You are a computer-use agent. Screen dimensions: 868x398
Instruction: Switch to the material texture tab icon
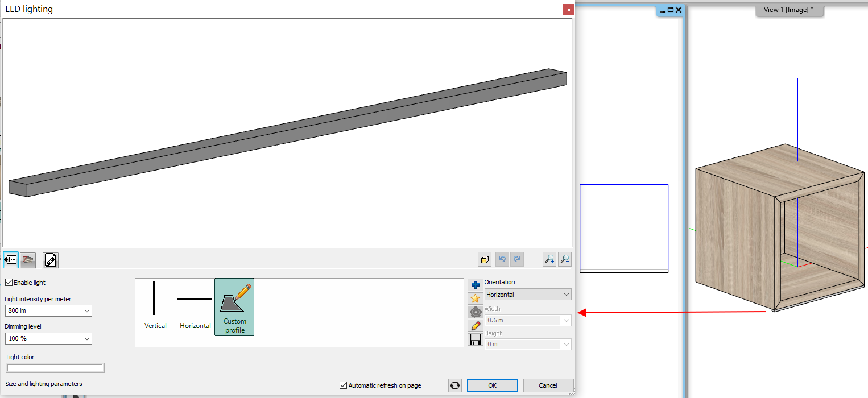point(28,260)
